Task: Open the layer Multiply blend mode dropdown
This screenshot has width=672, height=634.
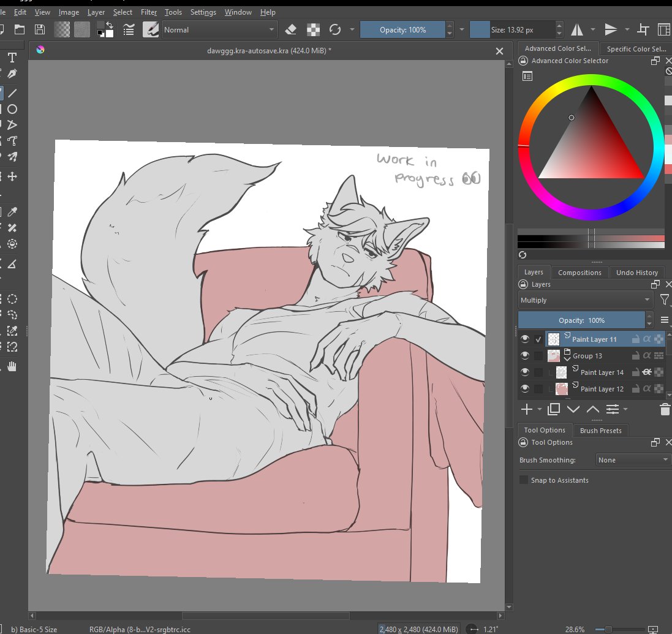Action: click(585, 300)
